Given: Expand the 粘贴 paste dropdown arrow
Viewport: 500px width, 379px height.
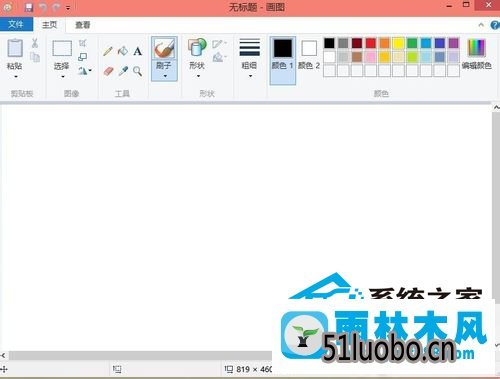Looking at the screenshot, I should 15,77.
